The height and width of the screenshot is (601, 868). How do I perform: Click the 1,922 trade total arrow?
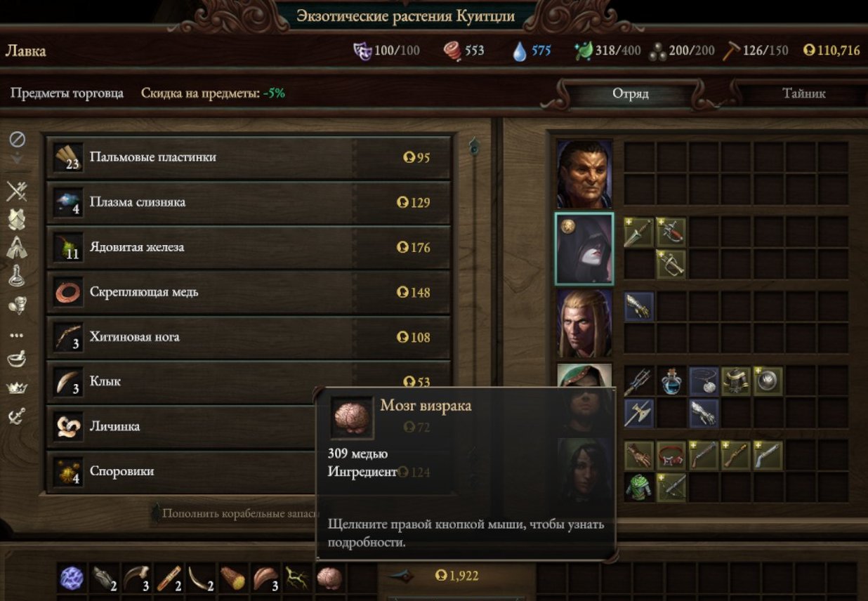click(x=401, y=576)
